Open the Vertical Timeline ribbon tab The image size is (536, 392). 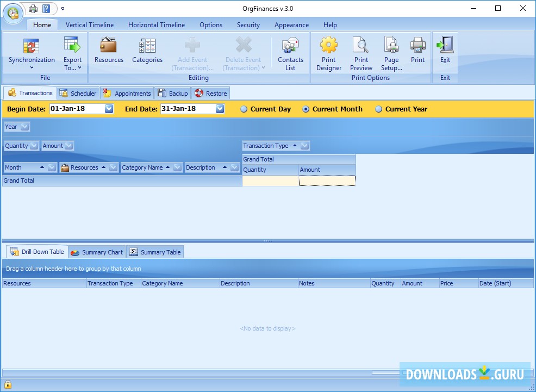click(90, 25)
